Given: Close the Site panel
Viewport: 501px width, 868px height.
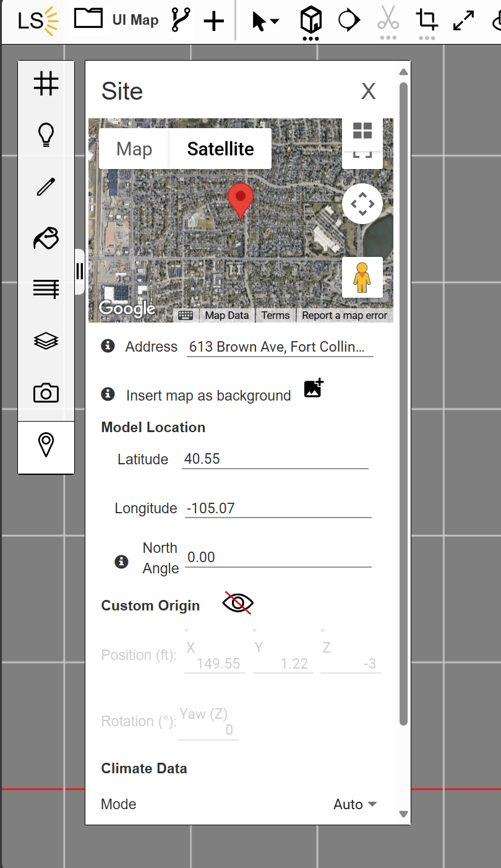Looking at the screenshot, I should click(x=369, y=92).
